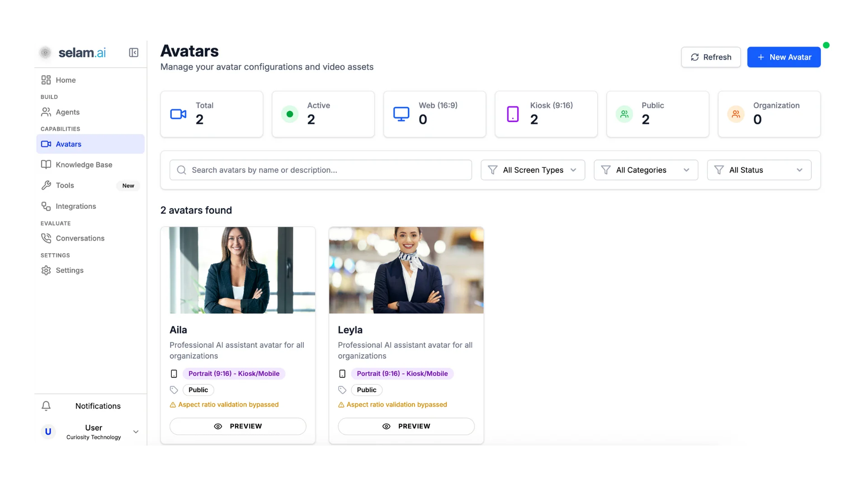868x488 pixels.
Task: Click the Refresh button
Action: (711, 57)
